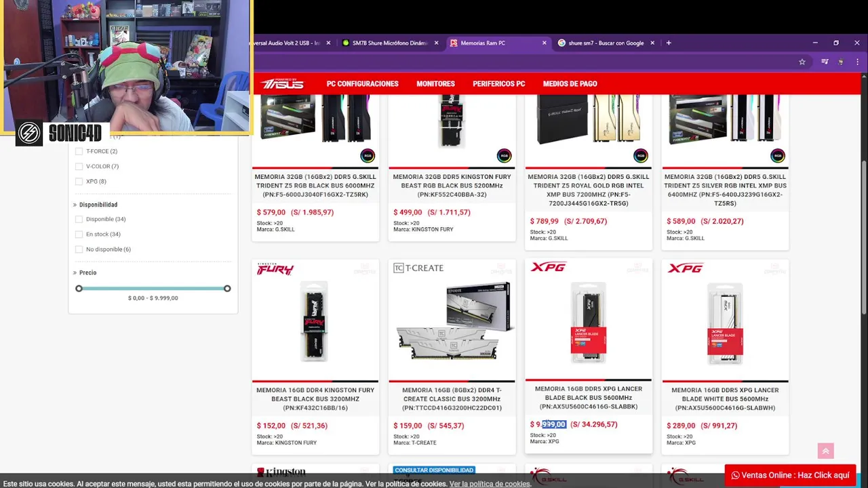The image size is (868, 488).
Task: Open T-Create Classic DDR4 3200MHz product title
Action: coord(452,399)
